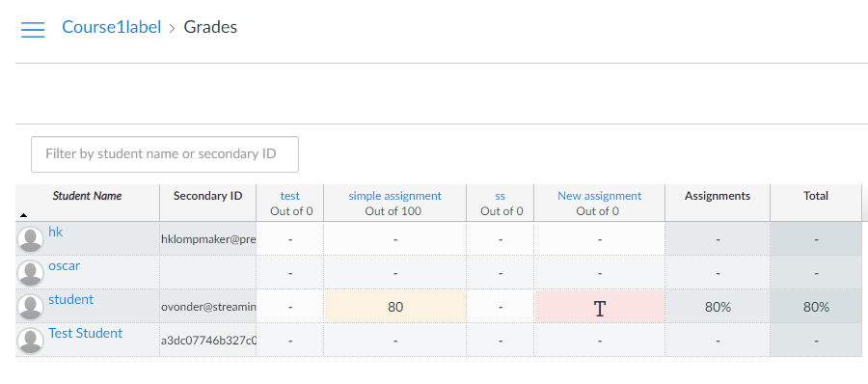Open the hamburger navigation menu
This screenshot has height=384, width=868.
(33, 30)
